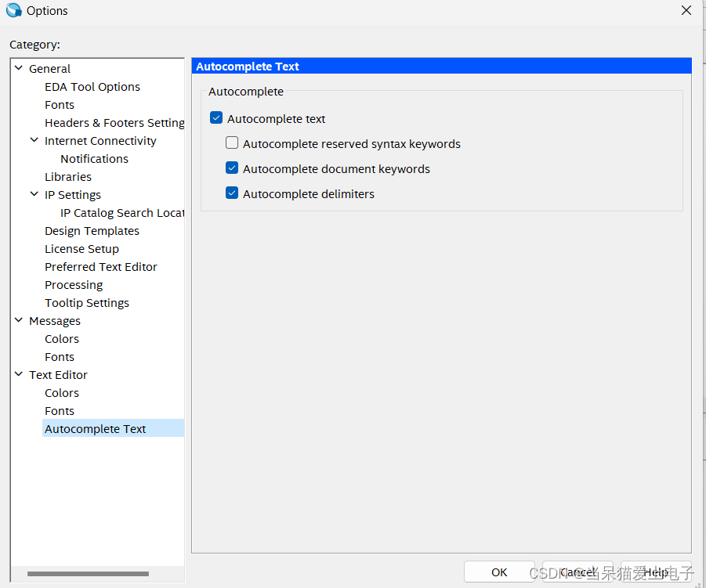The width and height of the screenshot is (706, 588).
Task: Disable Autocomplete delimiters checkbox
Action: tap(232, 193)
